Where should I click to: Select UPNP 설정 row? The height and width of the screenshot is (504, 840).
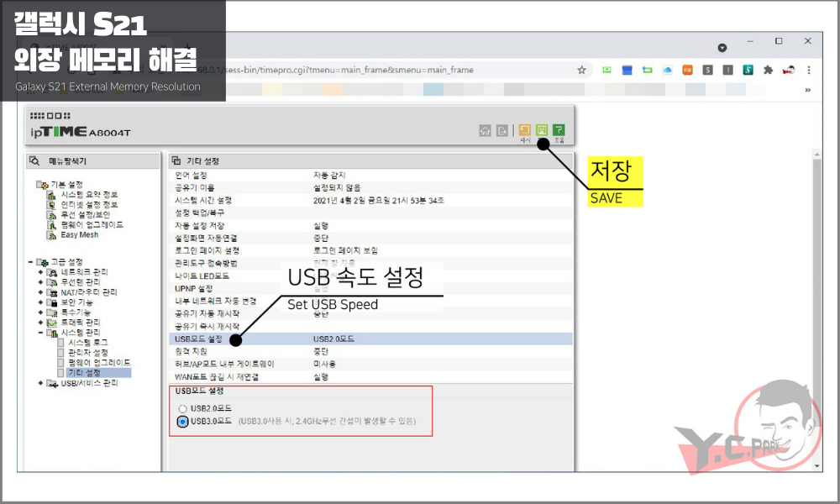[x=372, y=288]
